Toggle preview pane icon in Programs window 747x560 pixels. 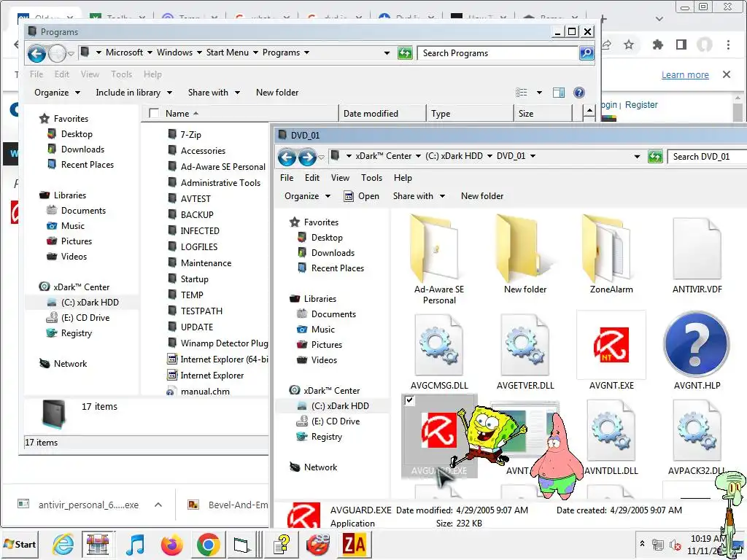pos(558,93)
